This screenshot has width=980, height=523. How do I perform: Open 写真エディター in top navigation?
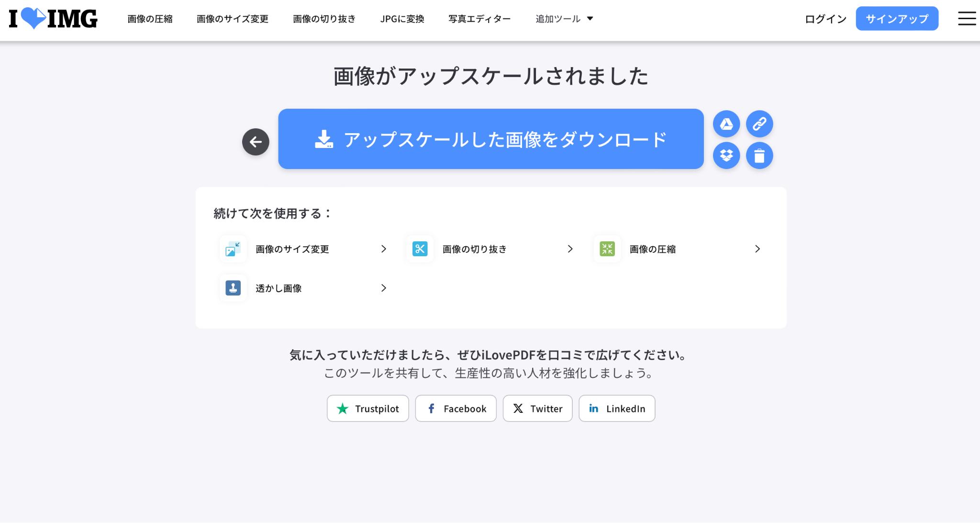tap(479, 19)
